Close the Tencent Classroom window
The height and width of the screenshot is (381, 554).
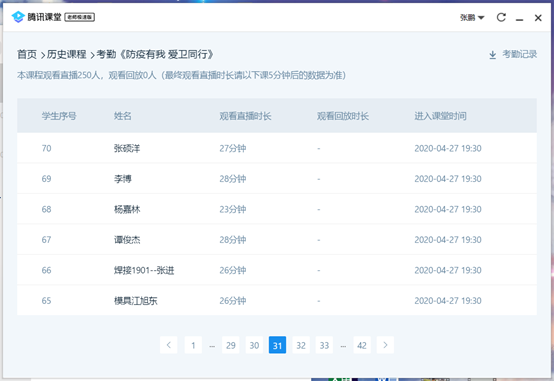pyautogui.click(x=538, y=18)
